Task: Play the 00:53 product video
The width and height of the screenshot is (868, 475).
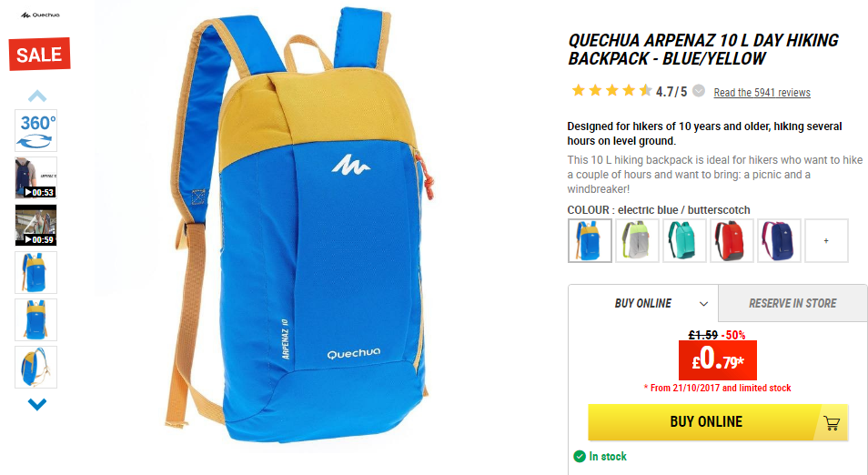Action: click(x=36, y=177)
